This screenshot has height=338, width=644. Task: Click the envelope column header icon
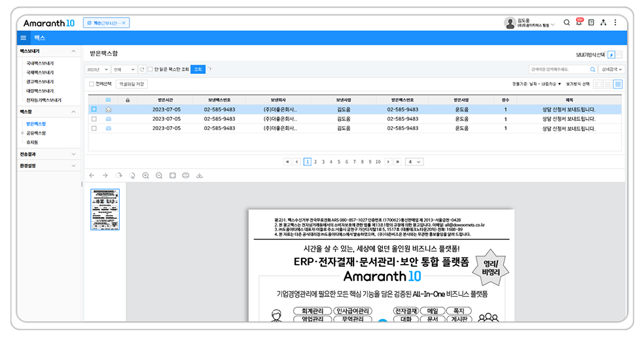108,100
